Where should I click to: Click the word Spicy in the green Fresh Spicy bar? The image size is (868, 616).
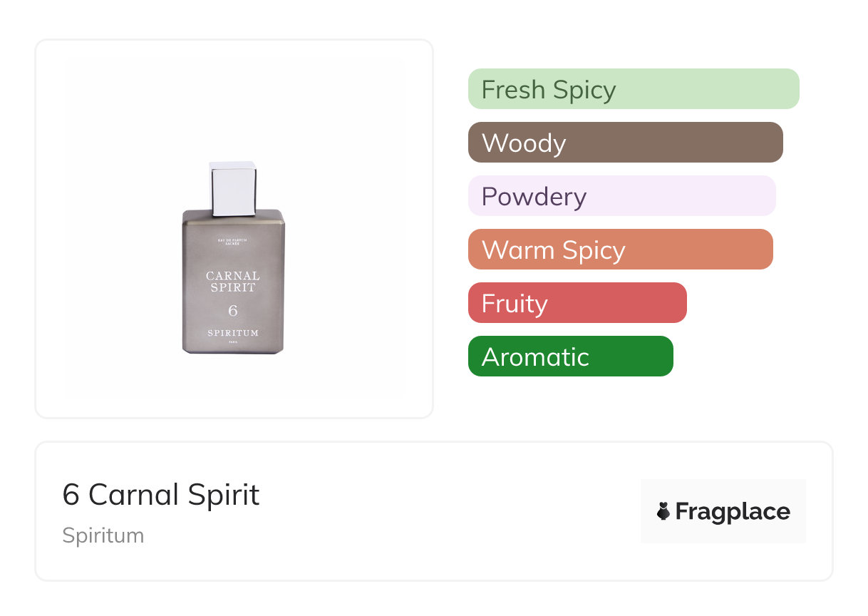587,90
